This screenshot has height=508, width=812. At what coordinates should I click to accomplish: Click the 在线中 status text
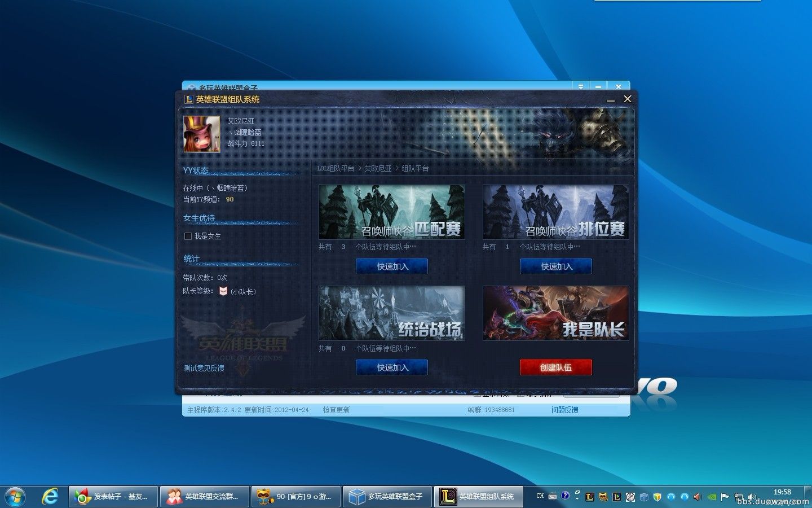[215, 188]
